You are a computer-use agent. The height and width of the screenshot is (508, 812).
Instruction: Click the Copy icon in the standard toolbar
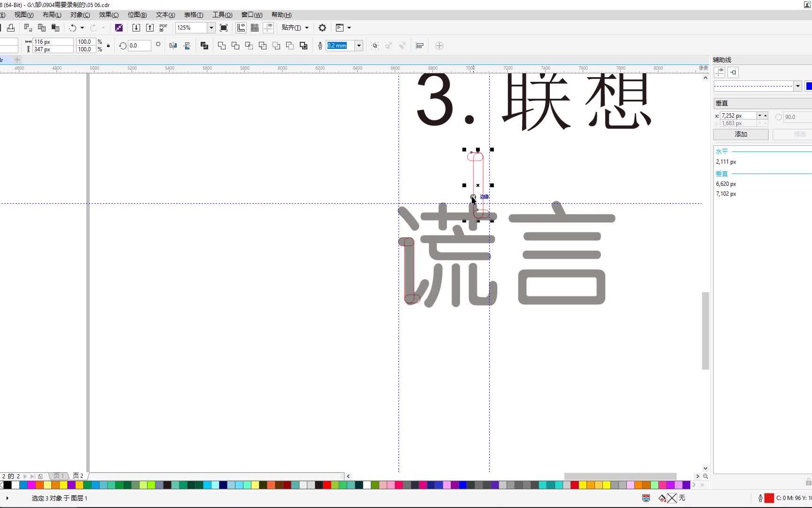pos(41,28)
